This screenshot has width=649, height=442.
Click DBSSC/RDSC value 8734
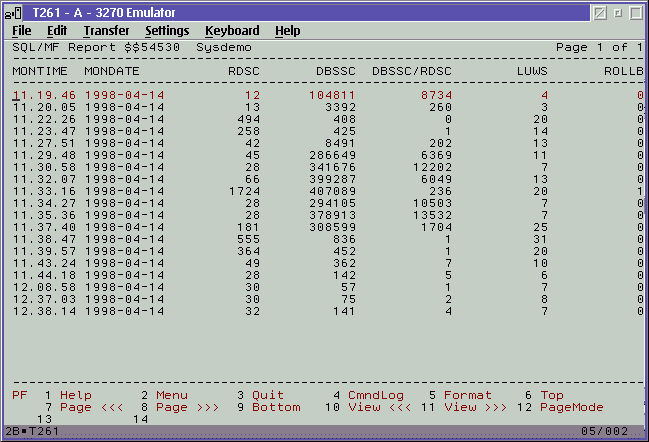pos(436,95)
